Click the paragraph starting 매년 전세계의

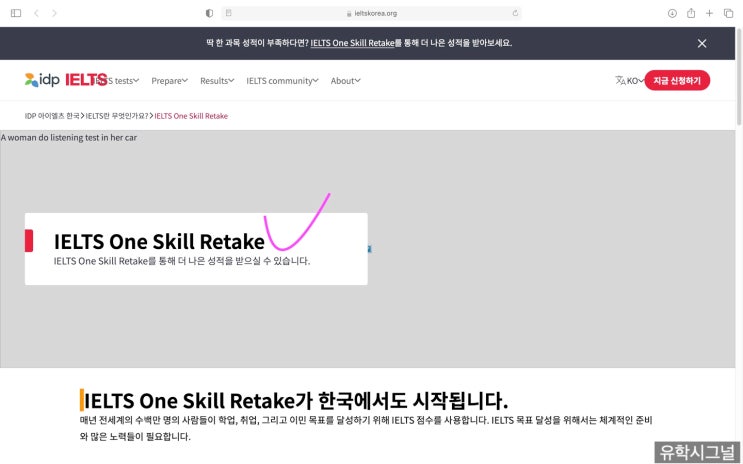coord(366,428)
